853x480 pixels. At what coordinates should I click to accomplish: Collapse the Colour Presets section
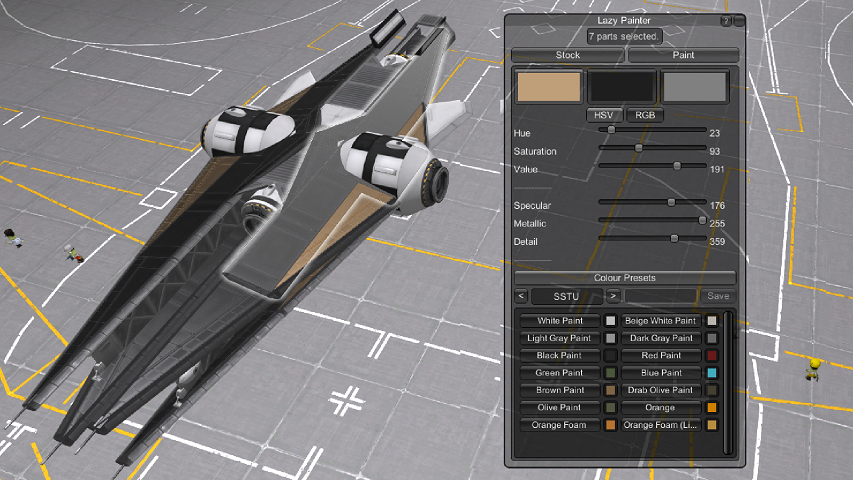625,278
